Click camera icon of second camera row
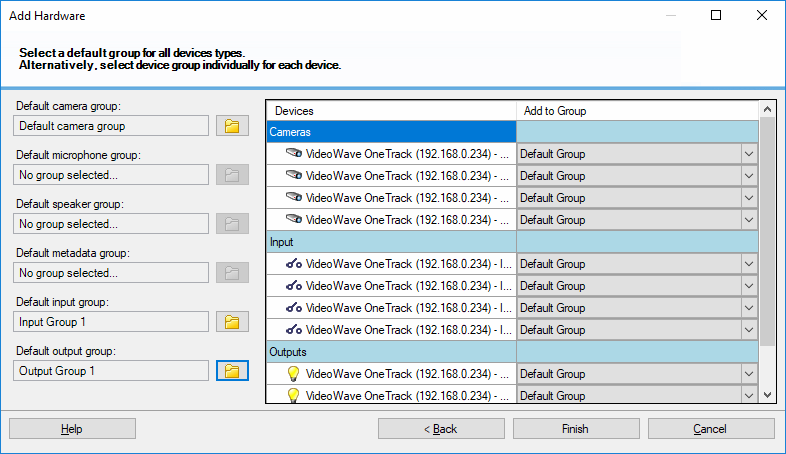 pos(294,175)
